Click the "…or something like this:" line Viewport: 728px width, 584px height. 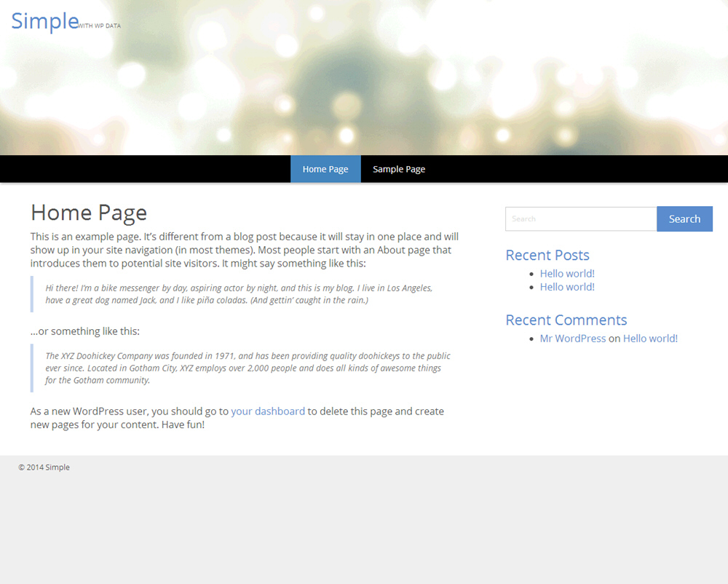point(85,331)
